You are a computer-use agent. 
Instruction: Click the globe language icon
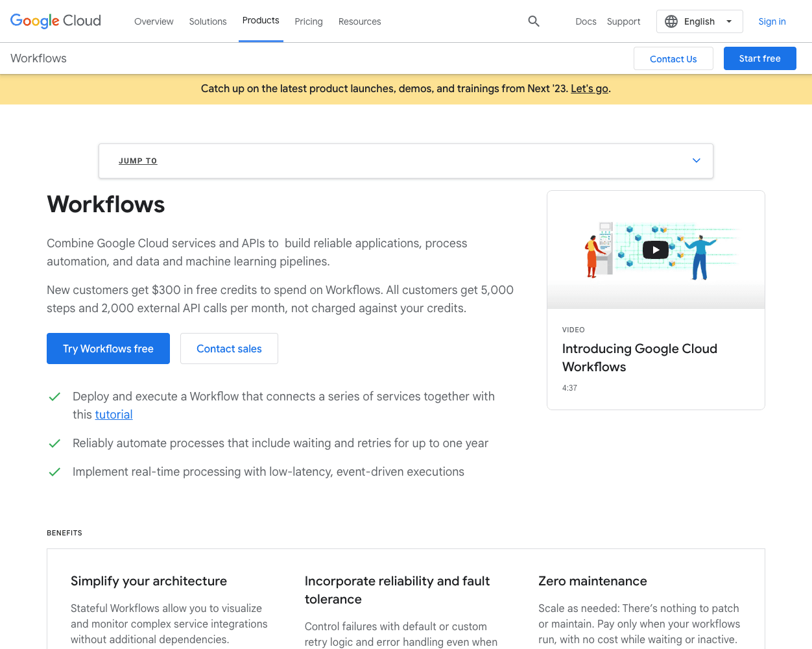click(671, 21)
